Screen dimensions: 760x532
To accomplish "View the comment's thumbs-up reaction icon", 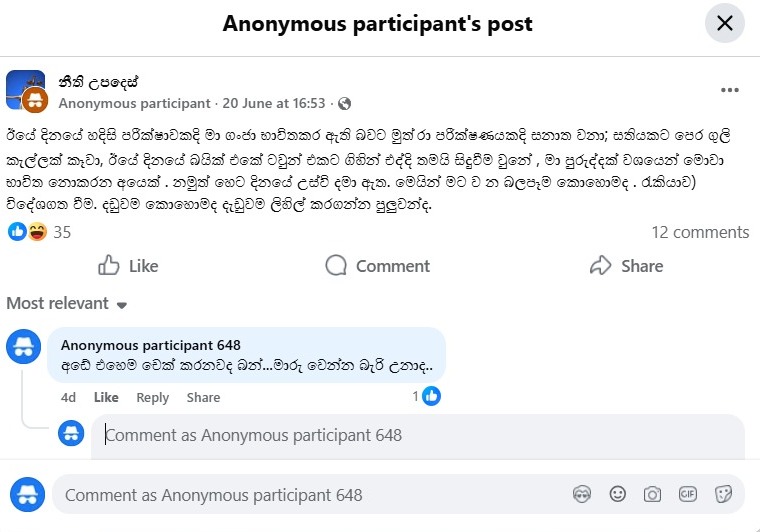I will click(431, 396).
